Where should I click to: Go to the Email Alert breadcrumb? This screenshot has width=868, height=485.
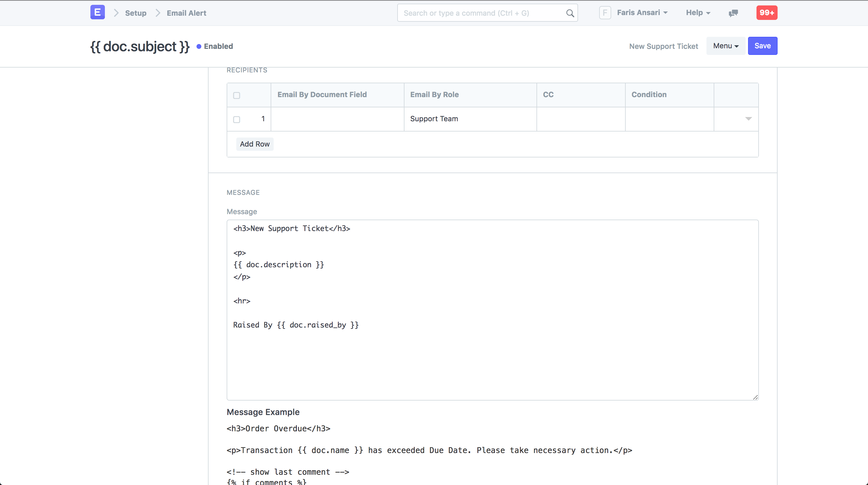(x=186, y=13)
